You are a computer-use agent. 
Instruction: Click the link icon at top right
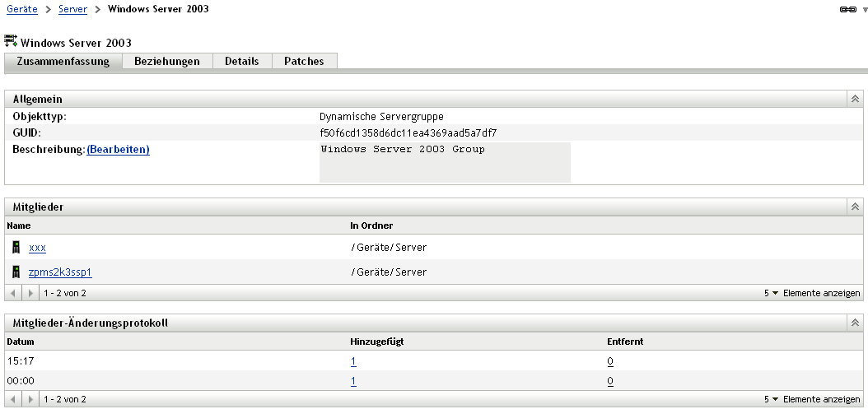[x=847, y=9]
